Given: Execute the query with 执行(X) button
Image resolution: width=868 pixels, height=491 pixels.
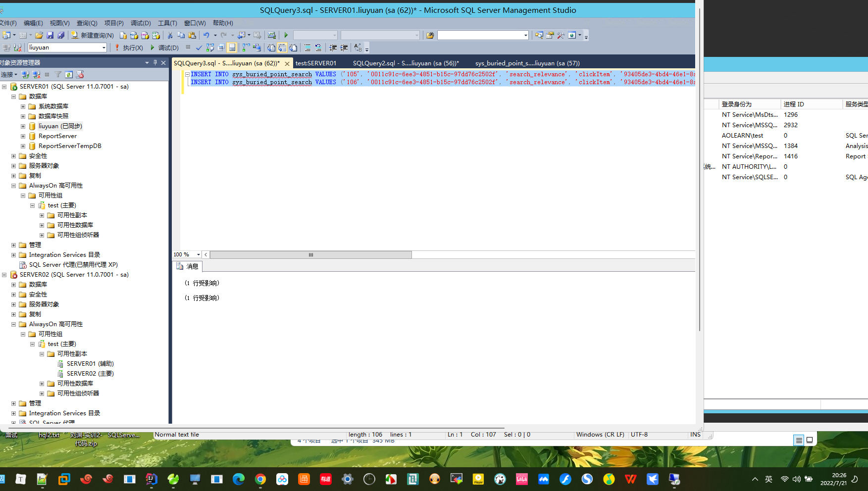Looking at the screenshot, I should [x=129, y=48].
